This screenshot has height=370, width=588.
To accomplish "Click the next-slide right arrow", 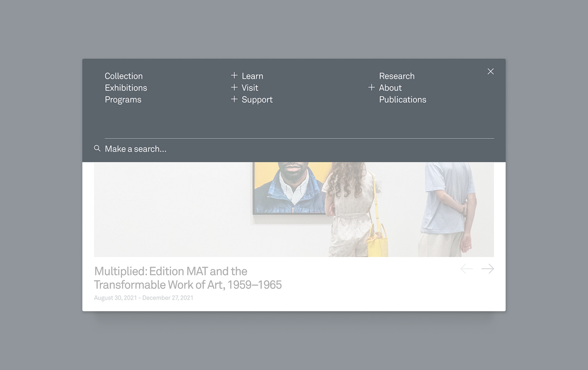I will click(x=488, y=268).
